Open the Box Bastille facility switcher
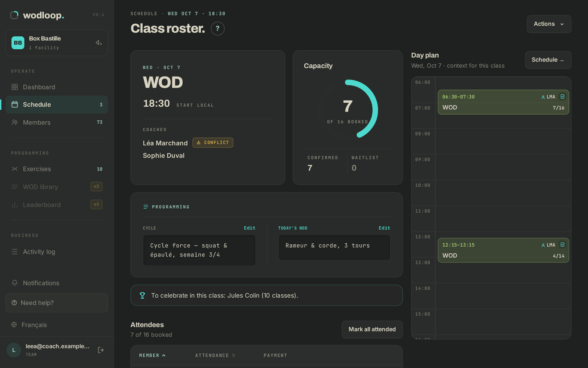This screenshot has width=588, height=368. [57, 43]
